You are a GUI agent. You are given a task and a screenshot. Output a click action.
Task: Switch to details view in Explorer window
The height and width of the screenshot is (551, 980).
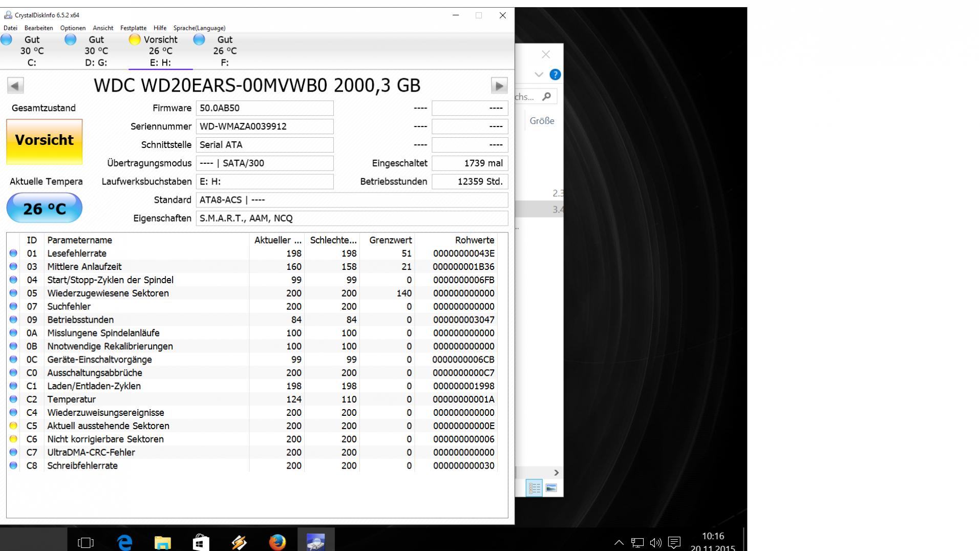point(534,488)
